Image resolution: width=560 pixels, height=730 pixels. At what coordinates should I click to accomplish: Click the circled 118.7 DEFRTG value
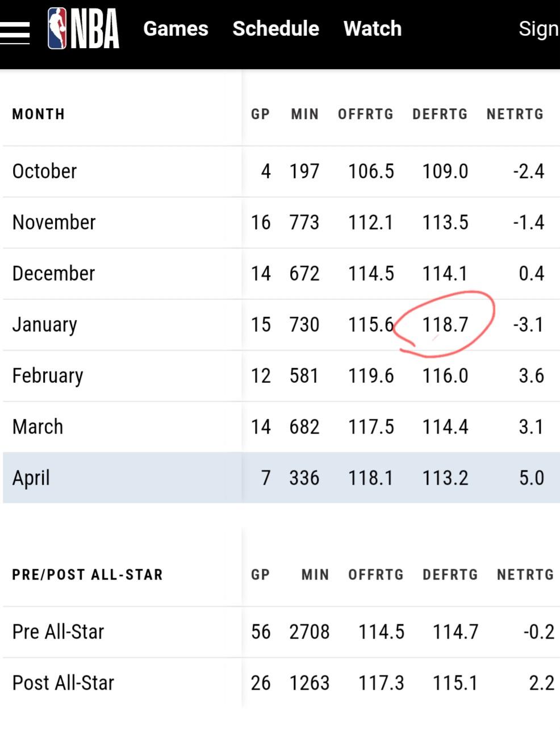point(445,325)
